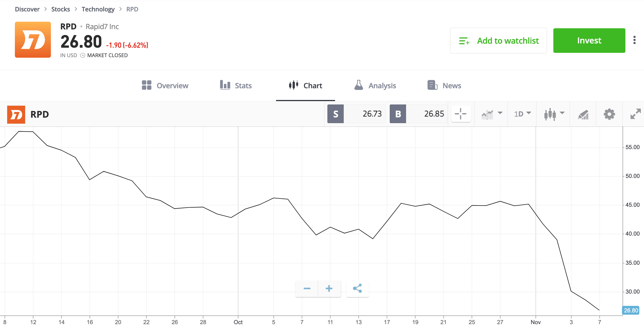This screenshot has width=644, height=329.
Task: Open Technology breadcrumb link
Action: pos(98,9)
